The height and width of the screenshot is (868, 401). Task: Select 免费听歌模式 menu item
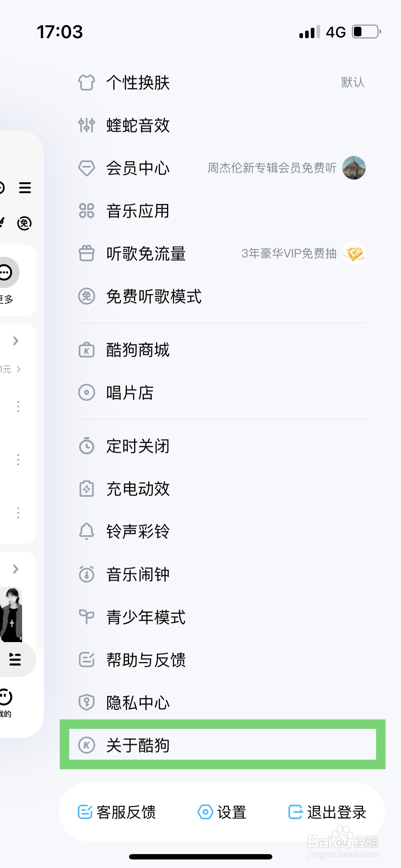(154, 296)
